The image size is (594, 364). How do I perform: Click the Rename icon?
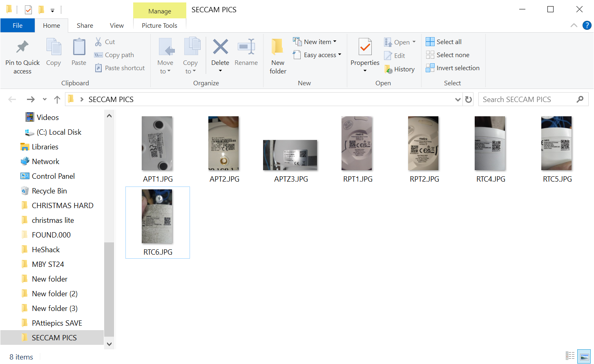coord(246,47)
